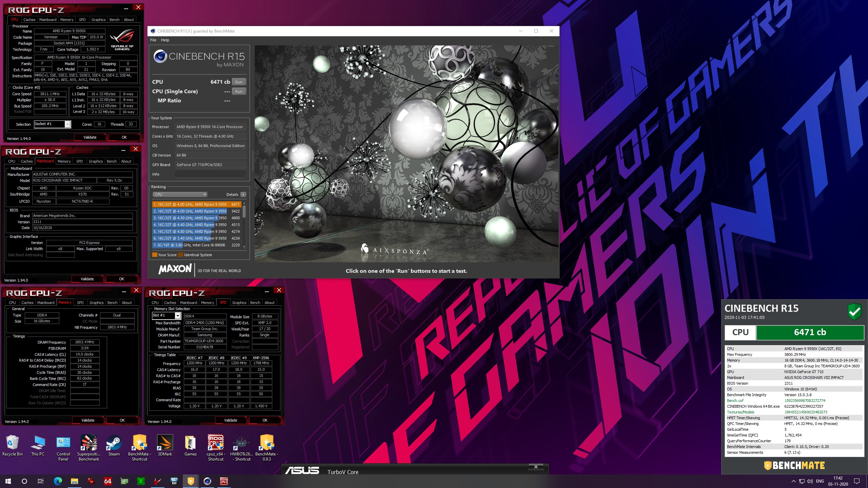The height and width of the screenshot is (488, 868).
Task: Switch to the ROG CPU-Z taskbar icon
Action: 224,481
